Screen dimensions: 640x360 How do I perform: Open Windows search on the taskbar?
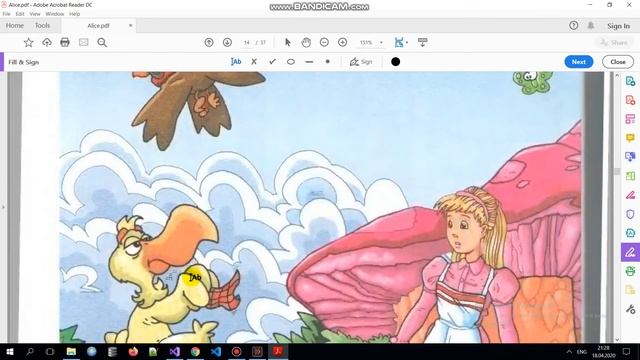(30, 351)
